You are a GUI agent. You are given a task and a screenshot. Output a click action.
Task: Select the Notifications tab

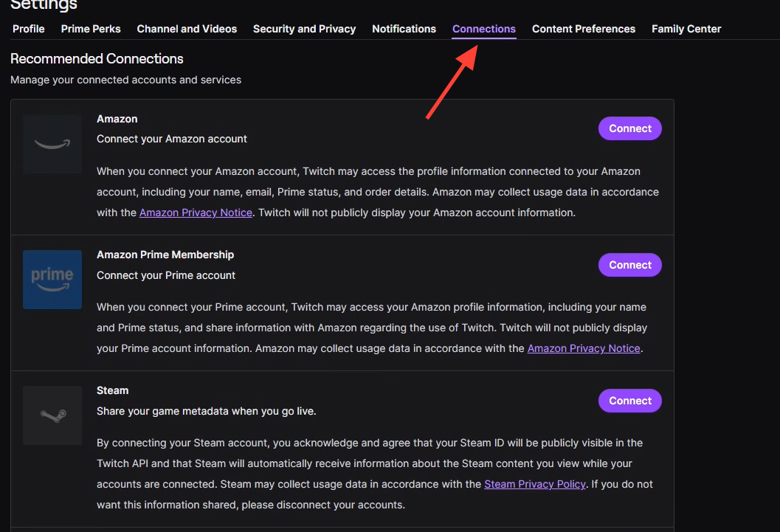pos(404,29)
